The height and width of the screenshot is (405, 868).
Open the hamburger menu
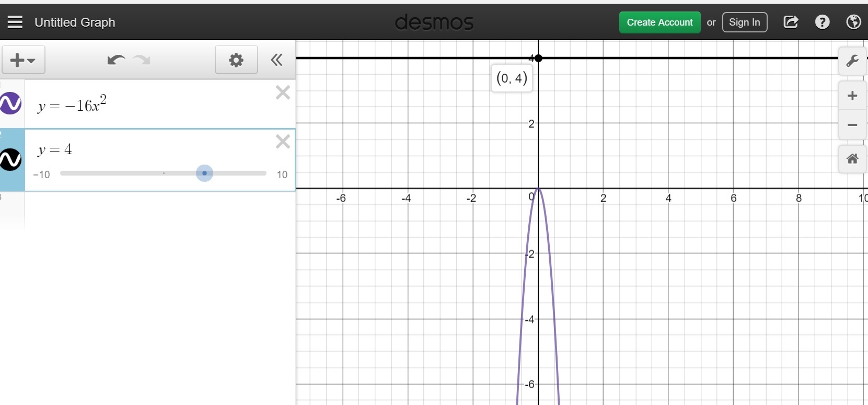click(x=15, y=22)
